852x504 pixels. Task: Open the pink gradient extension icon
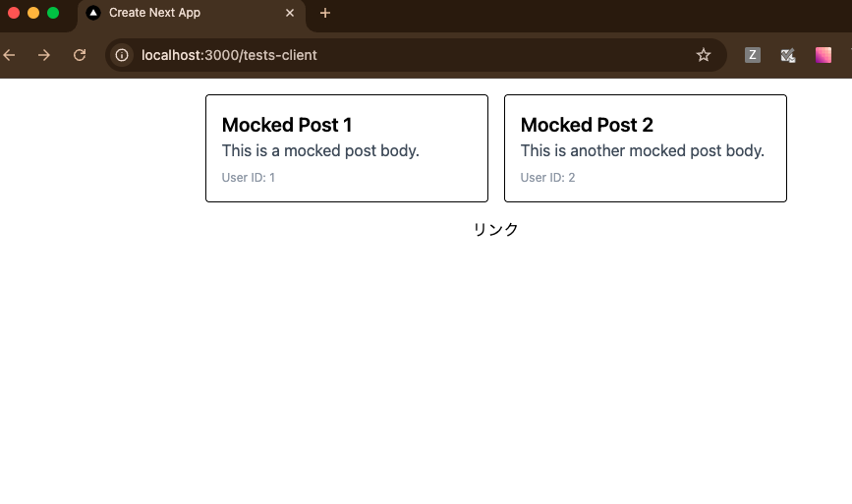(x=824, y=55)
